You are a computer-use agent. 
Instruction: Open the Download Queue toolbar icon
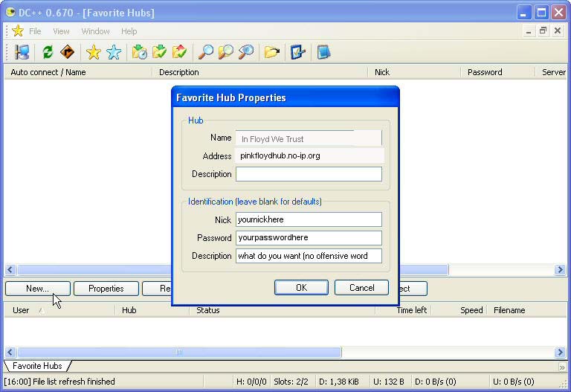(x=139, y=52)
